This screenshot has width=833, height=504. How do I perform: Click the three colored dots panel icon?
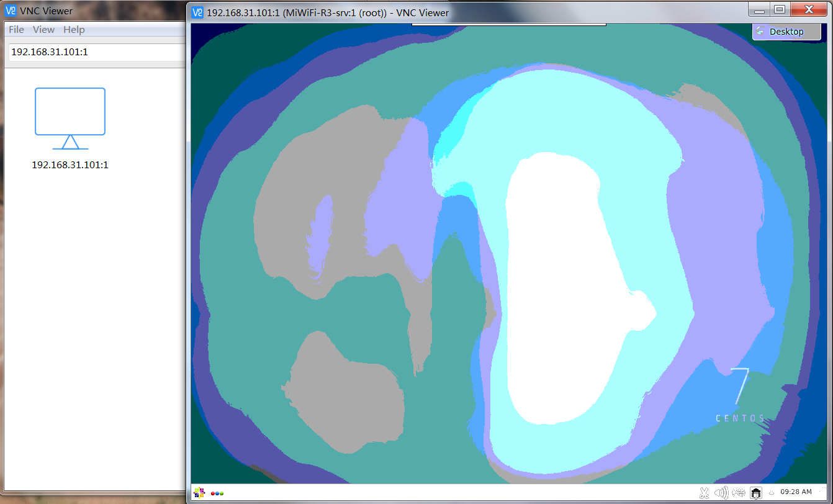point(217,493)
